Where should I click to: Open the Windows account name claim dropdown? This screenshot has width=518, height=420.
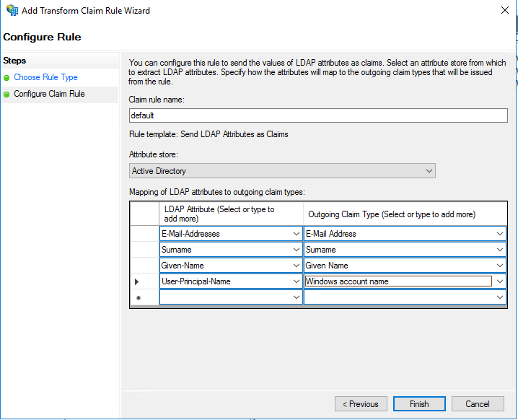click(500, 281)
